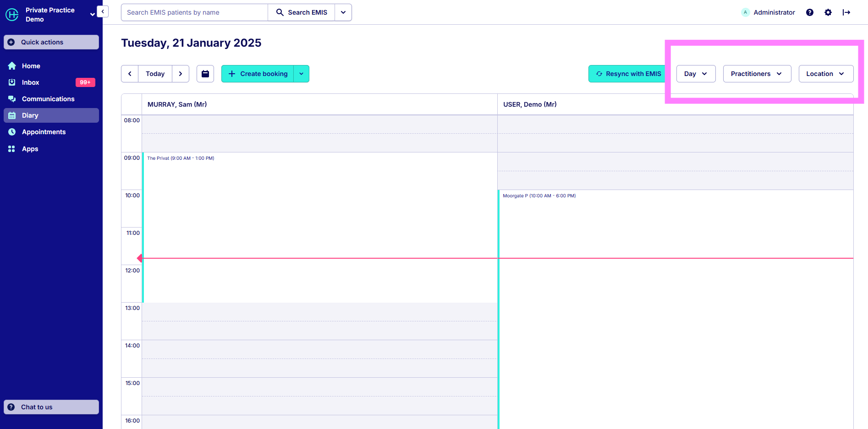The image size is (868, 429).
Task: Open the Practitioners filter dropdown
Action: pos(757,74)
